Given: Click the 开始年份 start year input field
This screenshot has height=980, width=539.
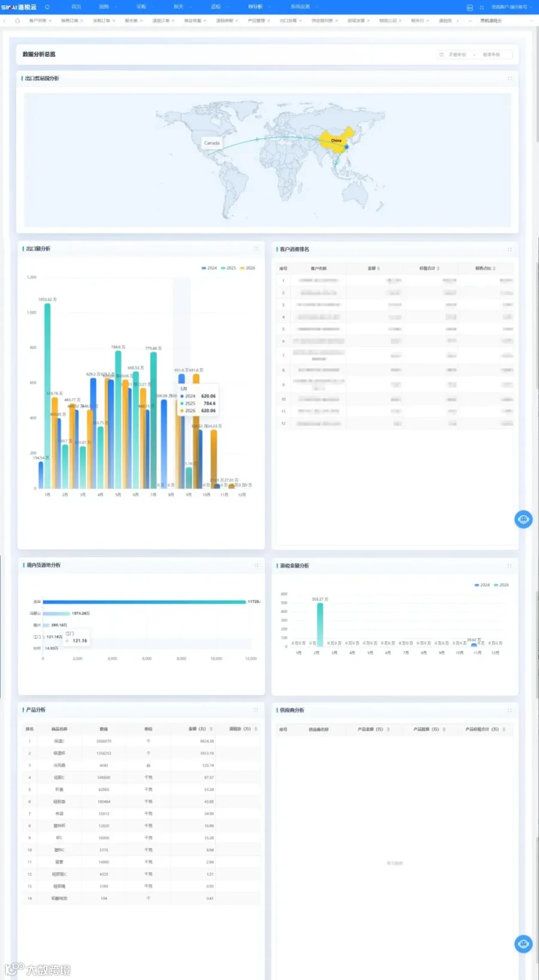Looking at the screenshot, I should [x=457, y=55].
